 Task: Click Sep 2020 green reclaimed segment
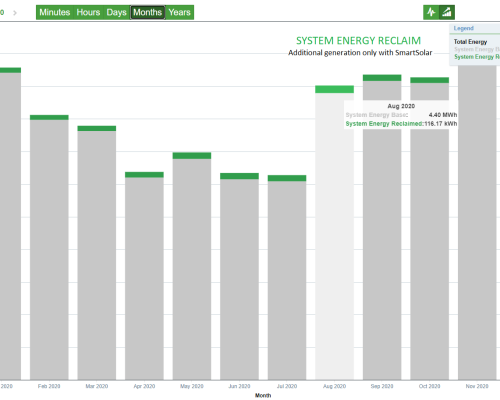click(382, 78)
